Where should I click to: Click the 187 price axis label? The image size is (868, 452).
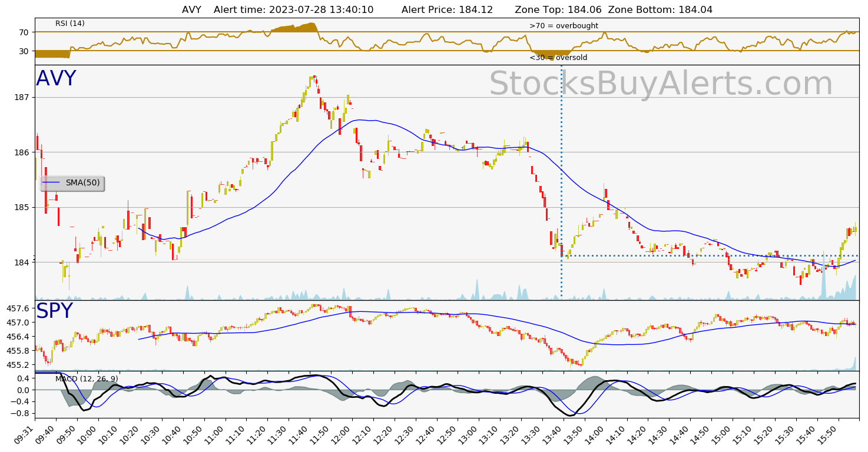(x=22, y=97)
